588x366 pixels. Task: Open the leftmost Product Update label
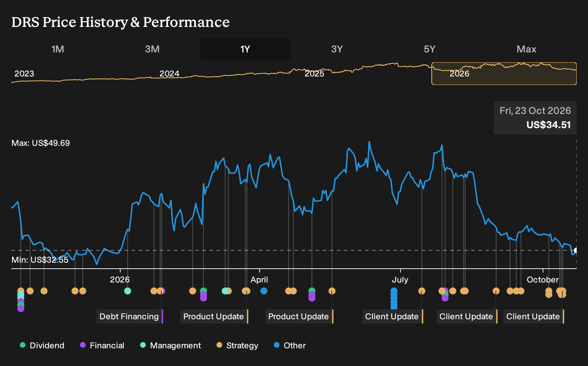(214, 316)
